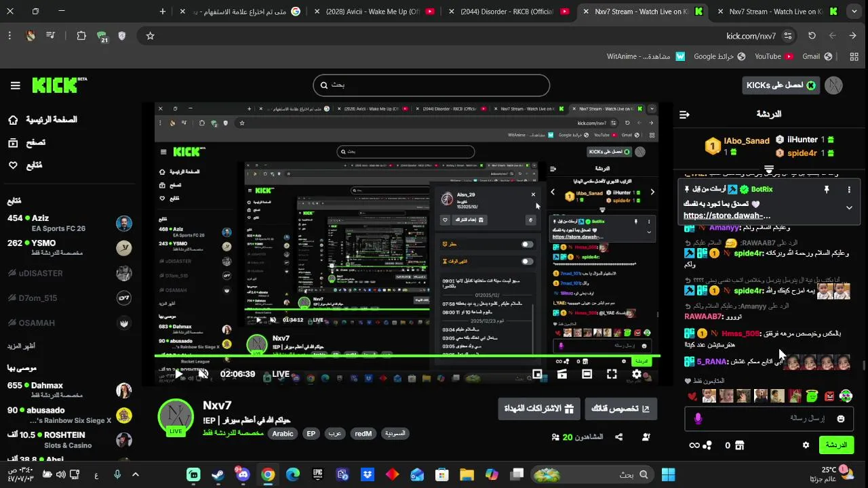Open Epic Games from the taskbar
Image resolution: width=868 pixels, height=488 pixels.
pyautogui.click(x=317, y=474)
